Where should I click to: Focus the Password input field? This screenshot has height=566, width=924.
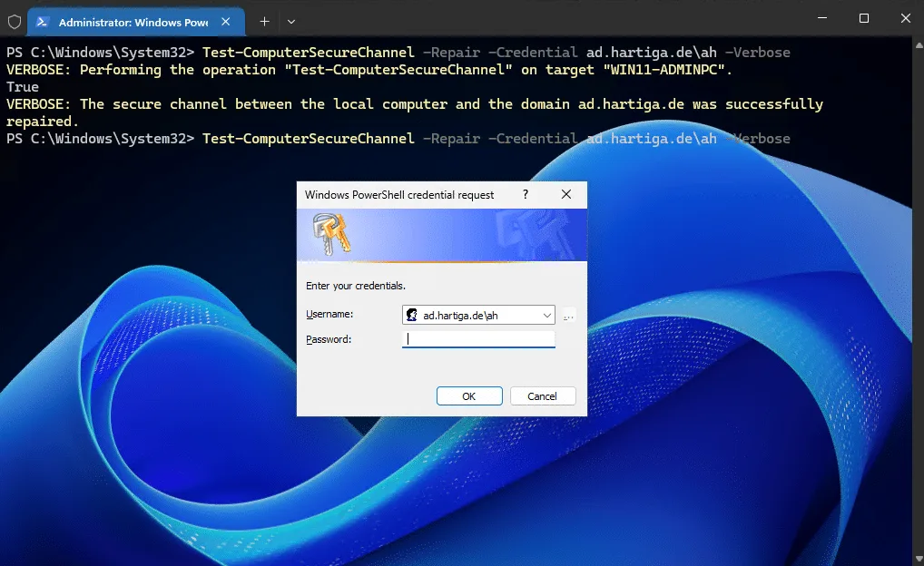click(478, 339)
